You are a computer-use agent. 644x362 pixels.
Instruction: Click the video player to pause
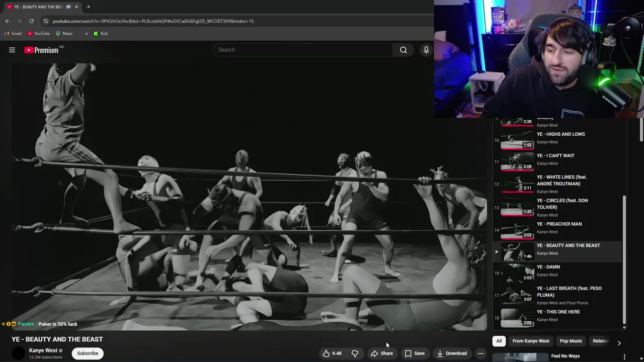(x=249, y=197)
